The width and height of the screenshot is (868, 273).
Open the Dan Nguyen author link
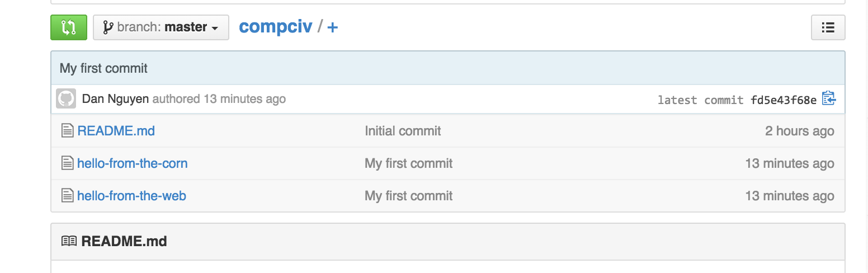pyautogui.click(x=115, y=99)
